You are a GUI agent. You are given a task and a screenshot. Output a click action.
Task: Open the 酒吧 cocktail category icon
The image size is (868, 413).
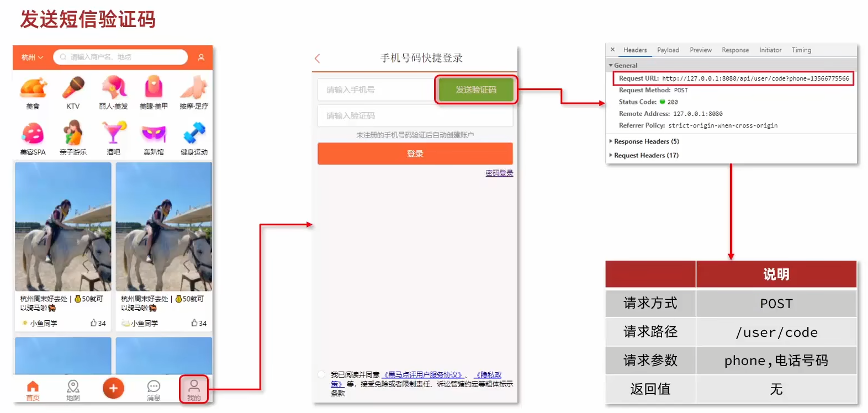114,133
